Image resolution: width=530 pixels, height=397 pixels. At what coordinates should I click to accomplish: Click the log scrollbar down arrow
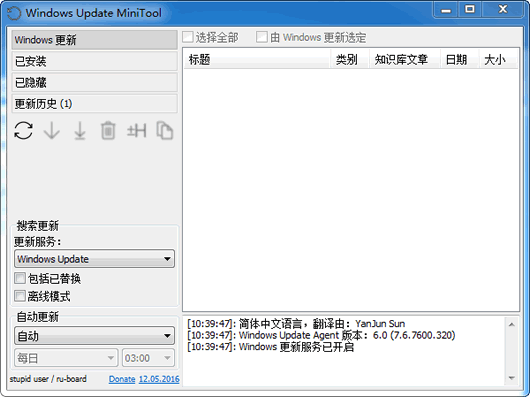coord(512,378)
